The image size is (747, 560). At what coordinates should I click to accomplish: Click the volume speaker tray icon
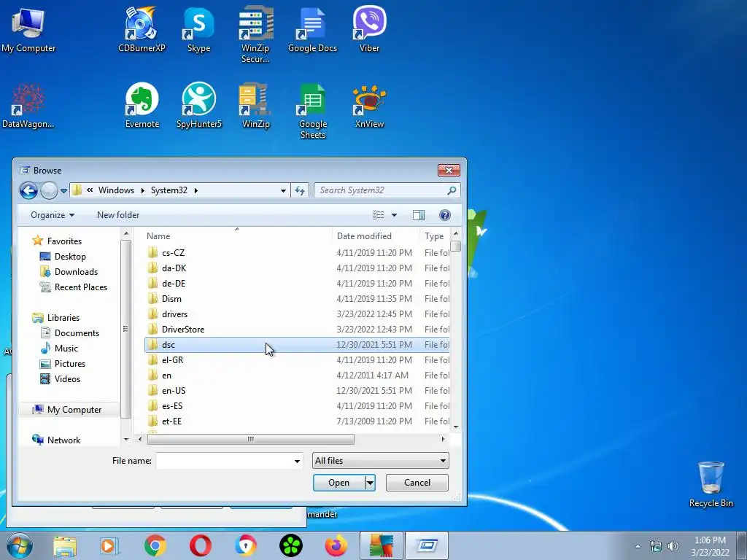(673, 547)
